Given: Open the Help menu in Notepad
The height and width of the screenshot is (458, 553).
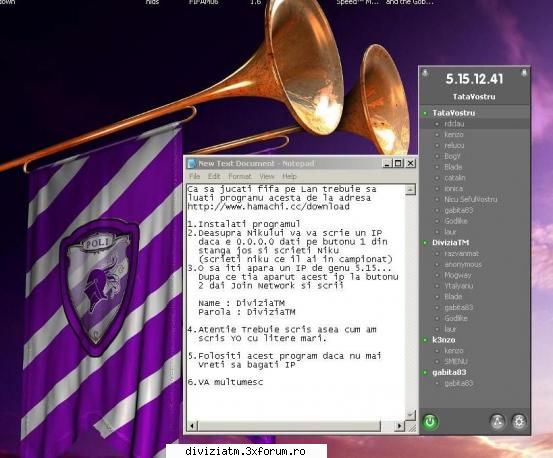Looking at the screenshot, I should point(289,176).
